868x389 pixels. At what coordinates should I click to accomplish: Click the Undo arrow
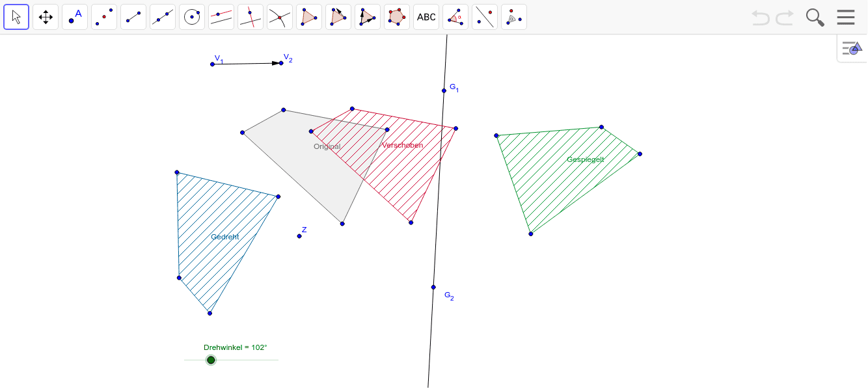pos(760,18)
